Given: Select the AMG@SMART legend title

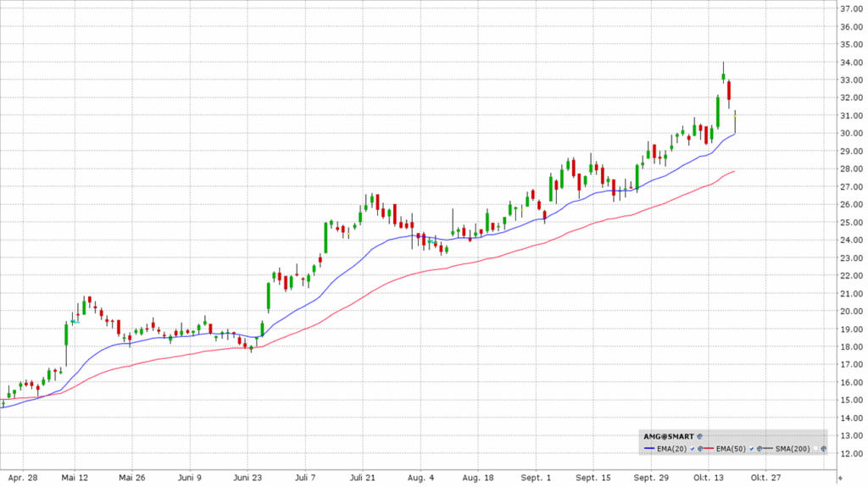Looking at the screenshot, I should pos(668,436).
